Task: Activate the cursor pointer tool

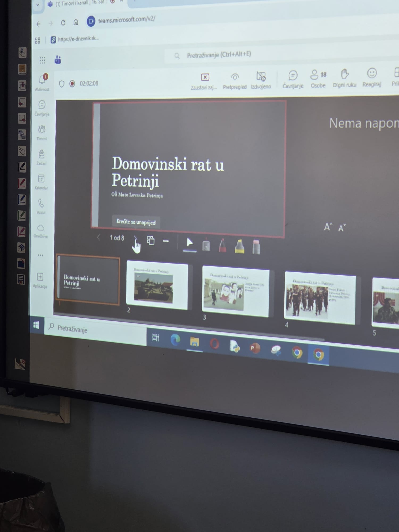Action: click(x=189, y=243)
